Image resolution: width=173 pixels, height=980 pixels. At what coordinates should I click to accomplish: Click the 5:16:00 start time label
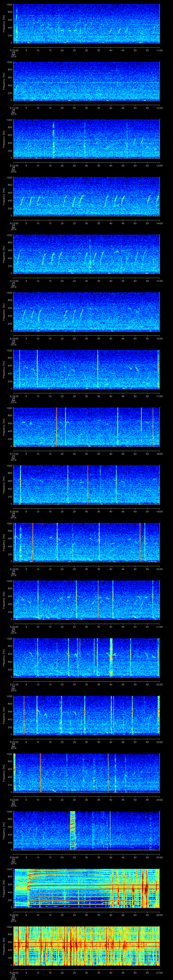click(x=14, y=396)
